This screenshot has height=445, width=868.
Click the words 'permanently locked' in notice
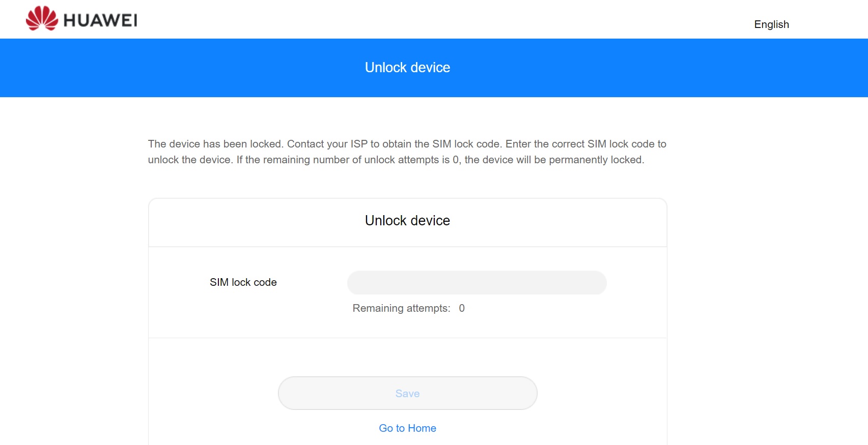click(x=596, y=160)
